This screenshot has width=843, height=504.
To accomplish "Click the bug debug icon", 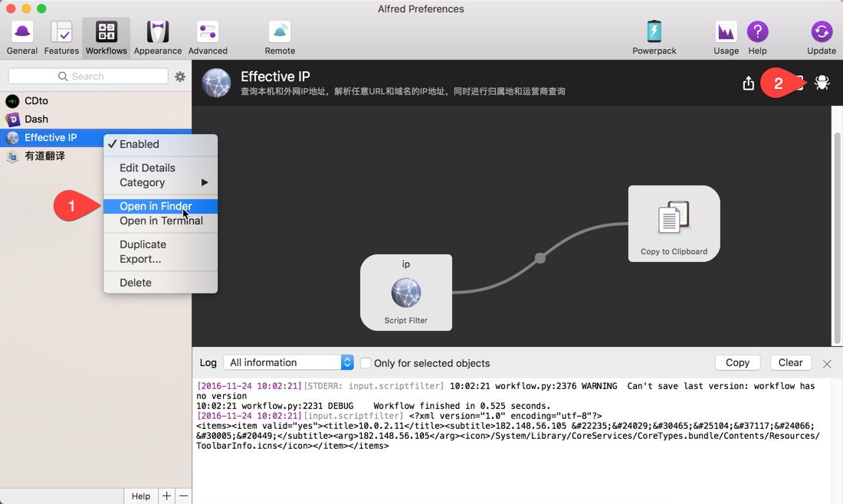I will (x=822, y=83).
